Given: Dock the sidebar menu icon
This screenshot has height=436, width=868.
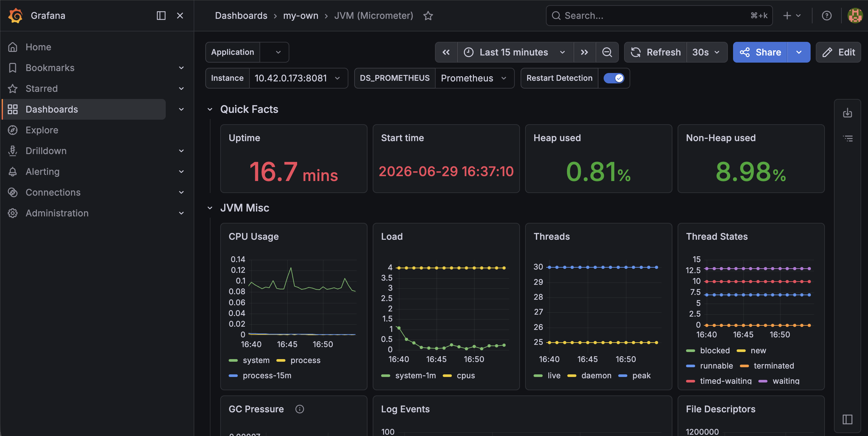Looking at the screenshot, I should [x=161, y=16].
